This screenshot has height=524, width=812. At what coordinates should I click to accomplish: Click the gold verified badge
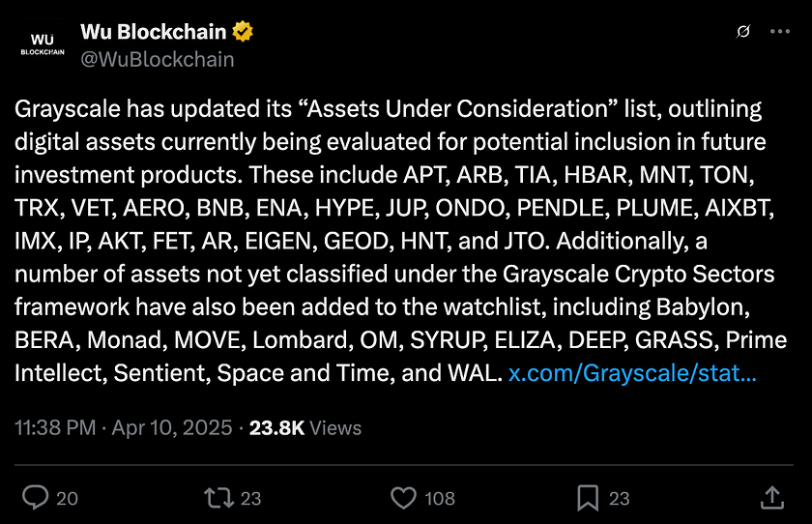point(243,32)
